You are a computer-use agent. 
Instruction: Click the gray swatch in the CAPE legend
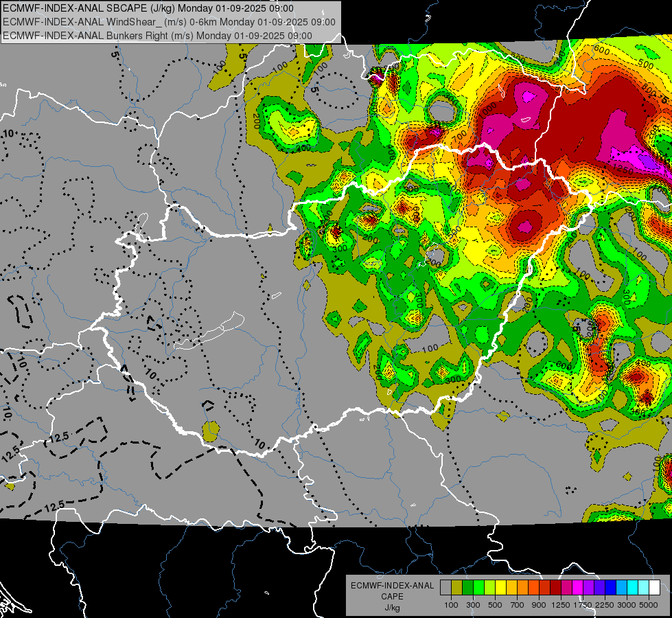click(x=445, y=587)
